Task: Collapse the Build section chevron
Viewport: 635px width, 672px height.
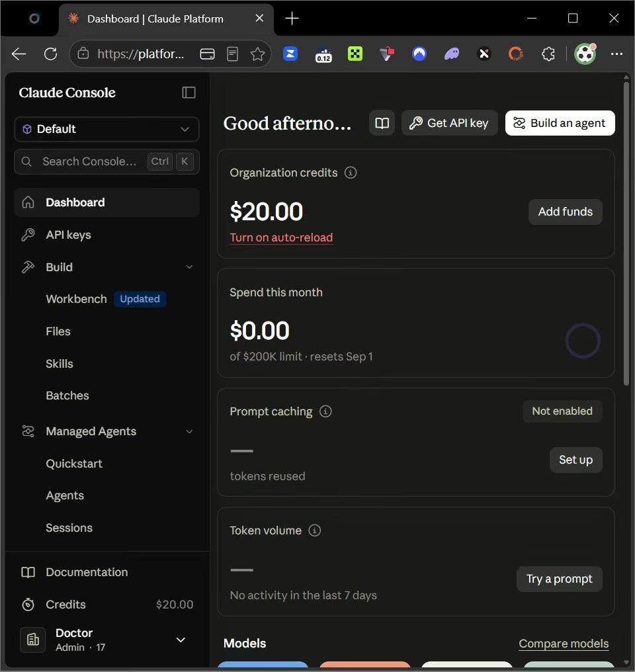Action: pos(189,267)
